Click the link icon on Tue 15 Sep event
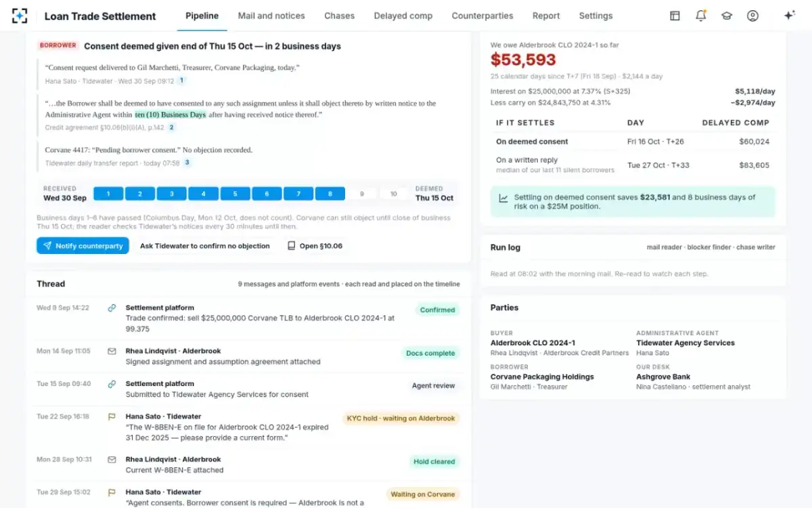This screenshot has width=812, height=508. (112, 384)
